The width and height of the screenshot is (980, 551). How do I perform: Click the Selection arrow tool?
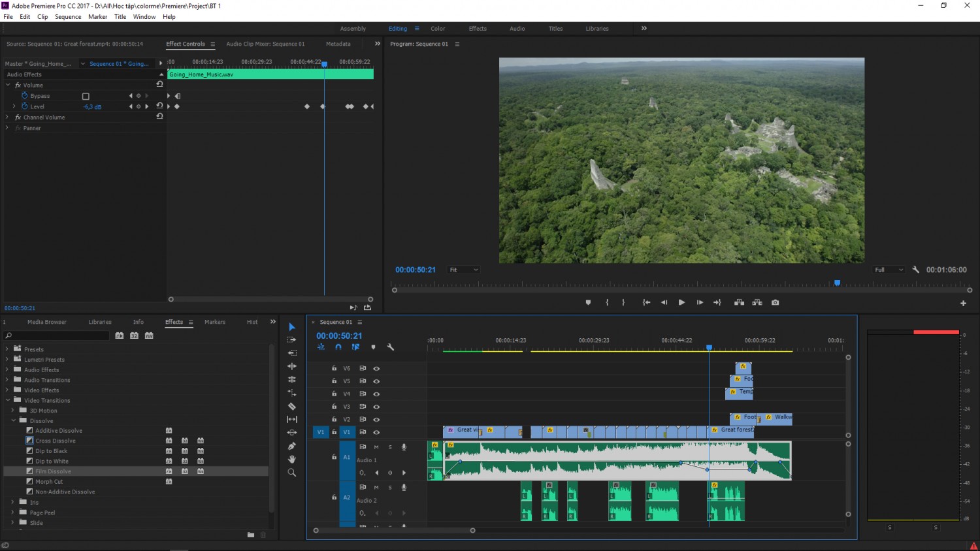pyautogui.click(x=292, y=326)
